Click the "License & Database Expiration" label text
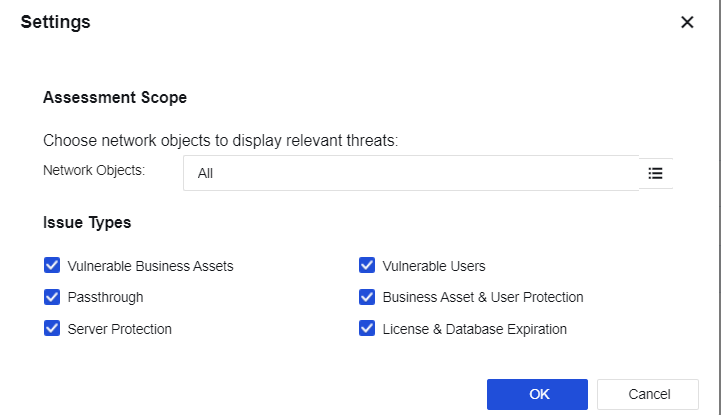721x415 pixels. pos(475,329)
